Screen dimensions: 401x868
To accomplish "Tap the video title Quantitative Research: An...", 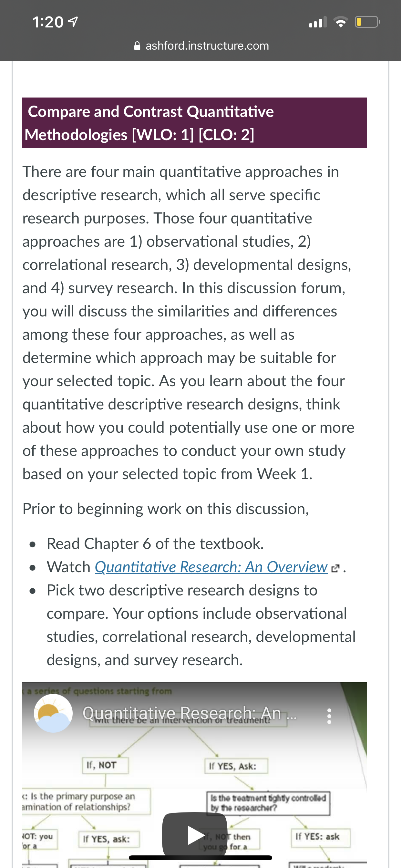I will (x=182, y=713).
